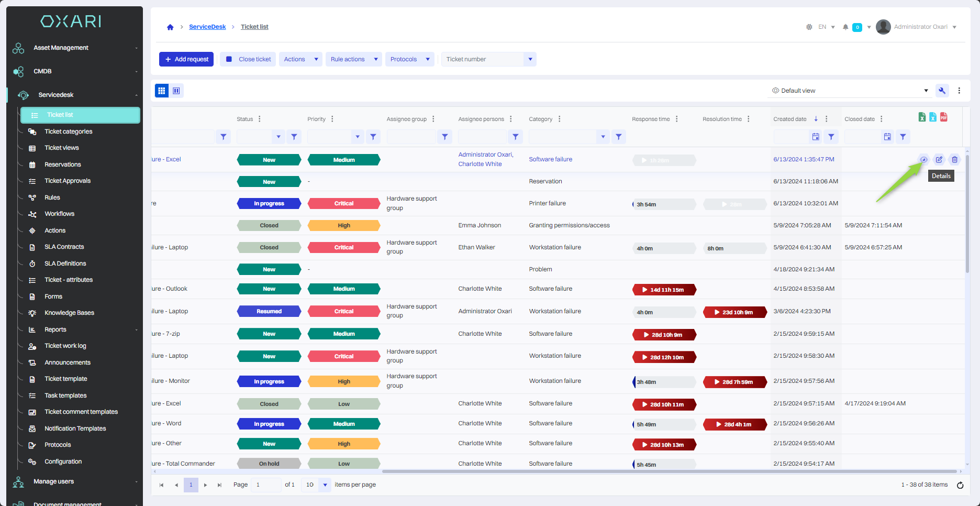980x506 pixels.
Task: Export list using the green Excel icon
Action: click(x=922, y=117)
